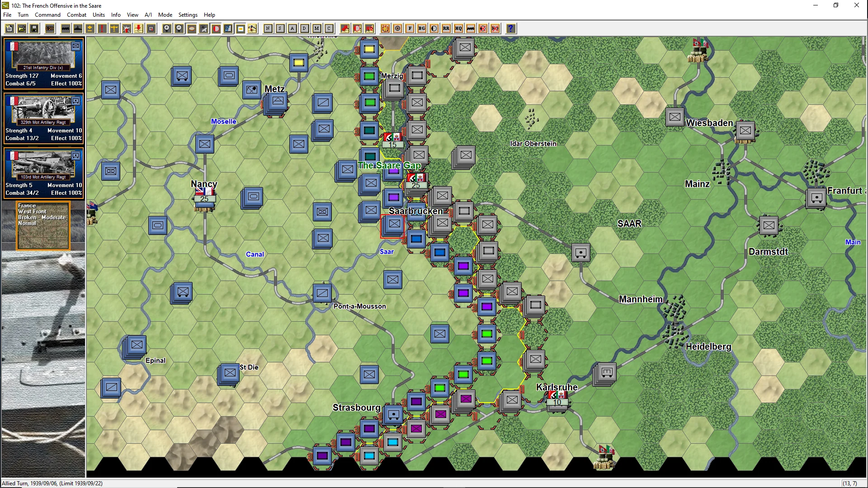Click the Wiesbaden map label
The width and height of the screenshot is (868, 488).
pyautogui.click(x=709, y=123)
